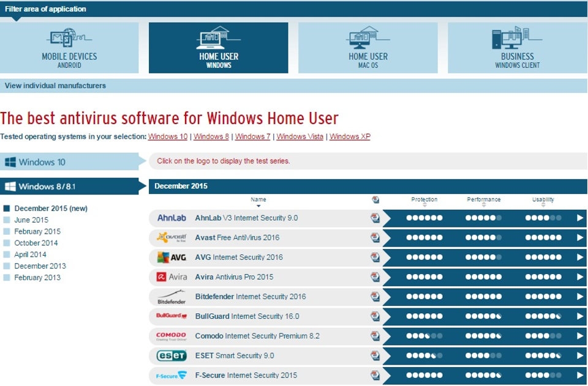Click the Avira logo
Viewport: 588px width, 386px height.
tap(171, 277)
